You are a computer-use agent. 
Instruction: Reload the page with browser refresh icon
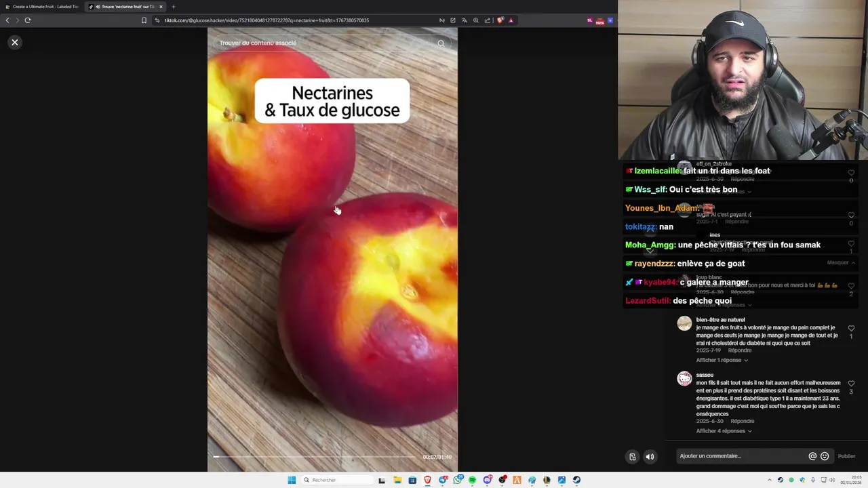click(28, 20)
